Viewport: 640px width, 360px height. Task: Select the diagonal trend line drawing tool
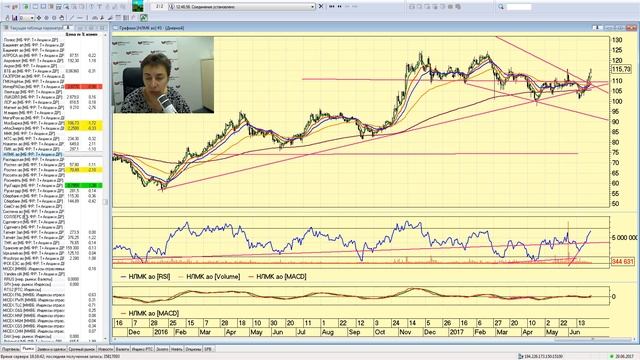coord(71,18)
